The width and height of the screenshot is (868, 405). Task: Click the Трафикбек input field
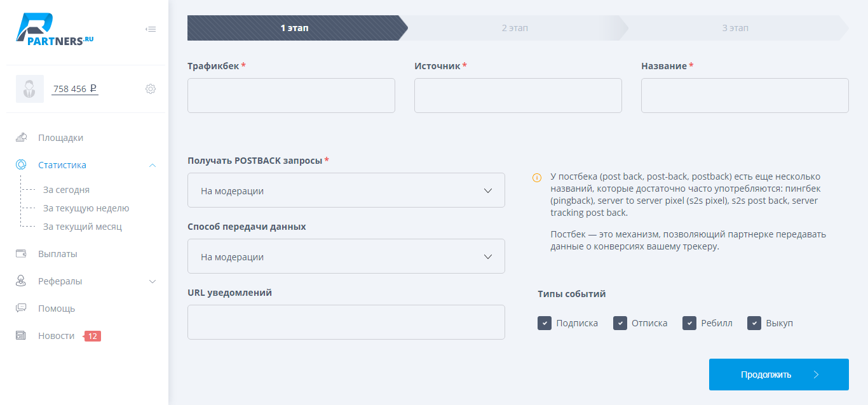click(291, 96)
